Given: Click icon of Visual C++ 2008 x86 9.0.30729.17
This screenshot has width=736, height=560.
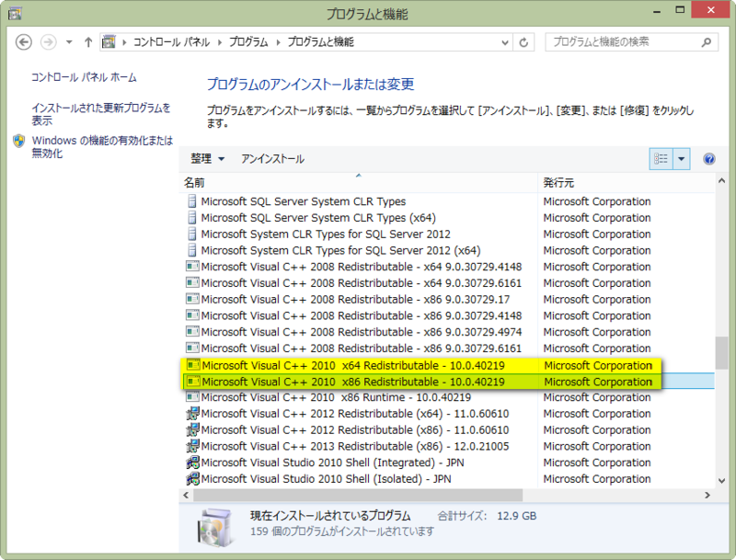Looking at the screenshot, I should click(192, 299).
